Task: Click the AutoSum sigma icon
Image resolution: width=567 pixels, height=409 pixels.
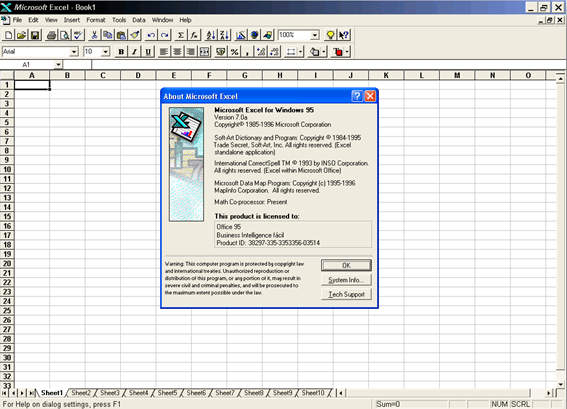Action: click(180, 35)
